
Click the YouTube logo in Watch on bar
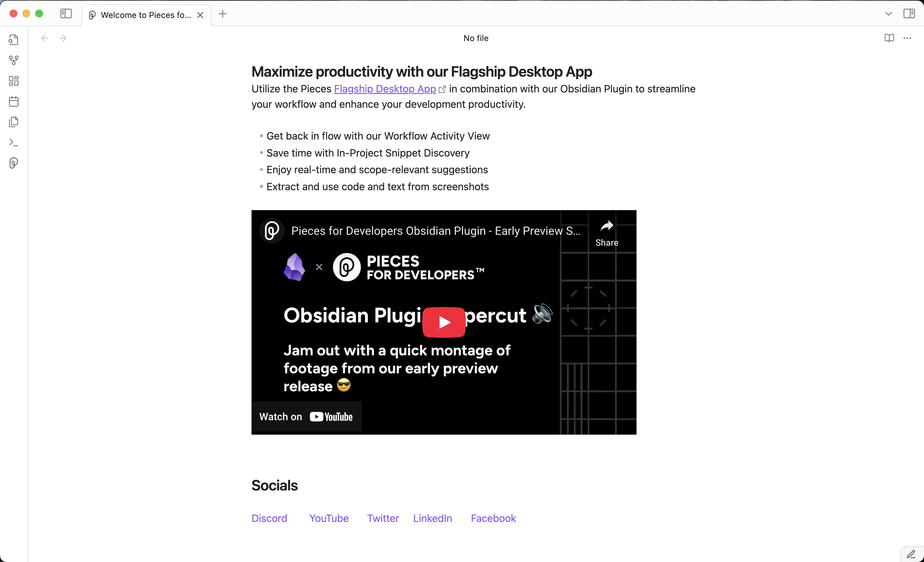[331, 417]
